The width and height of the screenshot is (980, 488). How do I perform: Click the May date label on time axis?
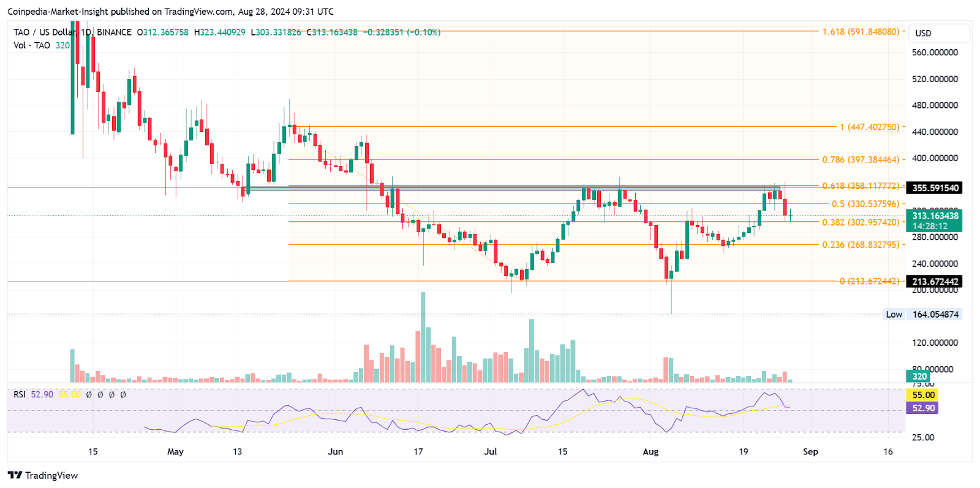point(175,452)
